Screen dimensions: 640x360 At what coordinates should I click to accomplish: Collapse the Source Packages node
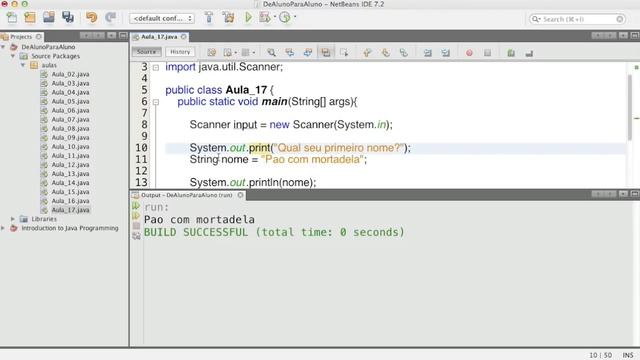click(x=13, y=56)
